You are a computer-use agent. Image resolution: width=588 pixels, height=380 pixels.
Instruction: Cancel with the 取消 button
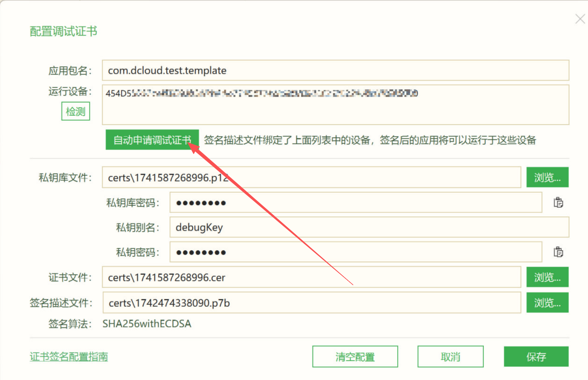click(450, 357)
